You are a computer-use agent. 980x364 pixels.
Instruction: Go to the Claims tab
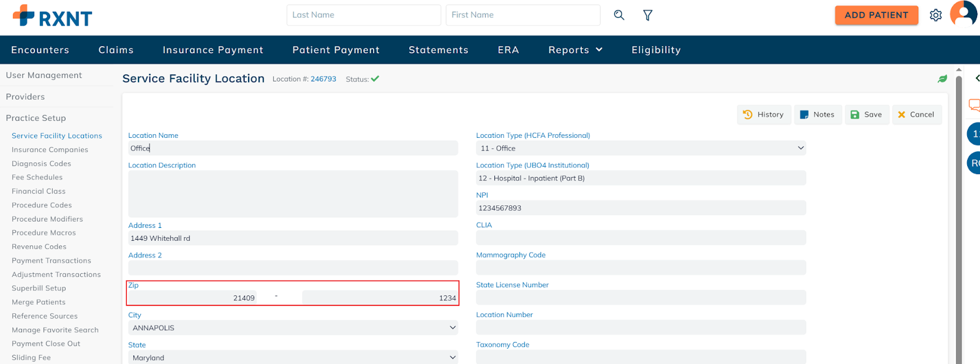click(x=116, y=50)
